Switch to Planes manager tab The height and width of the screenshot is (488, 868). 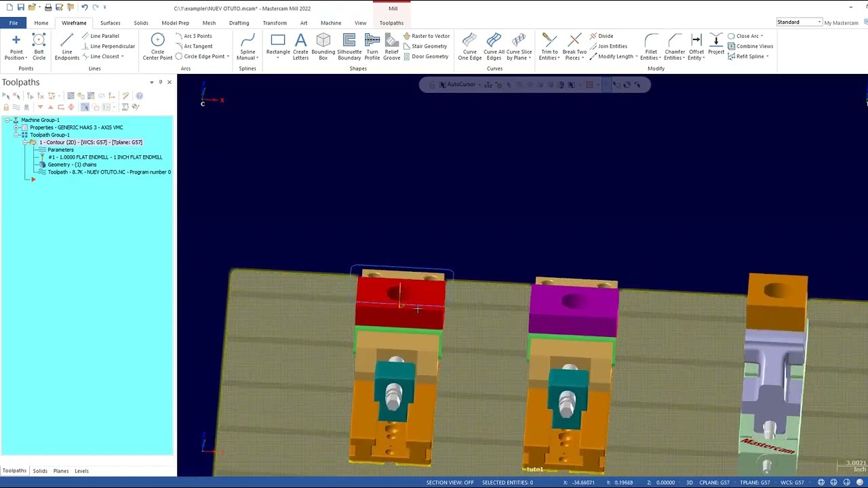61,471
